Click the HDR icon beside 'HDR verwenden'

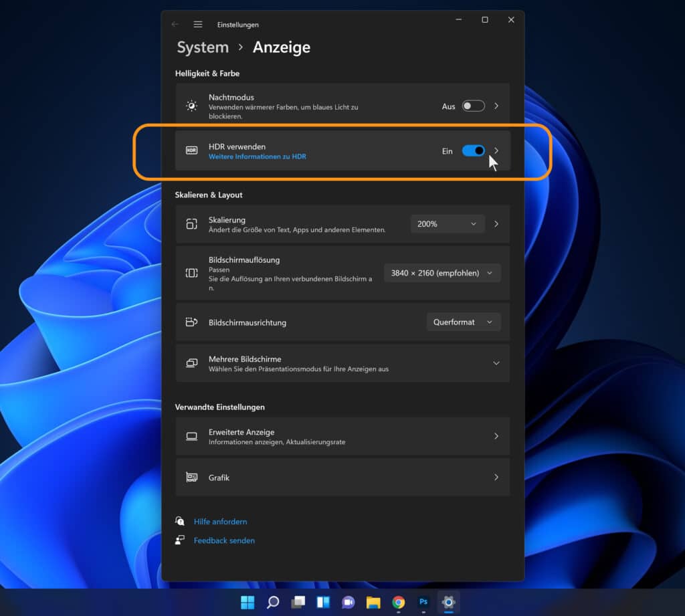[x=191, y=150]
